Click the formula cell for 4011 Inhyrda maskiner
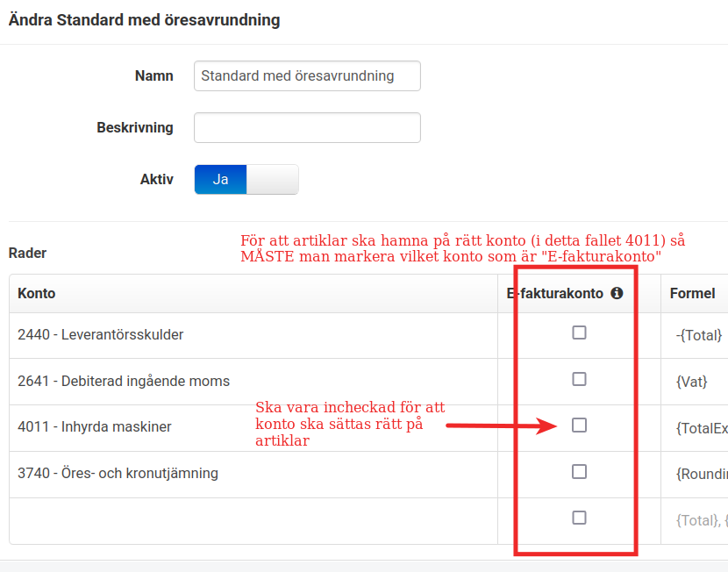The image size is (728, 572). tap(701, 428)
